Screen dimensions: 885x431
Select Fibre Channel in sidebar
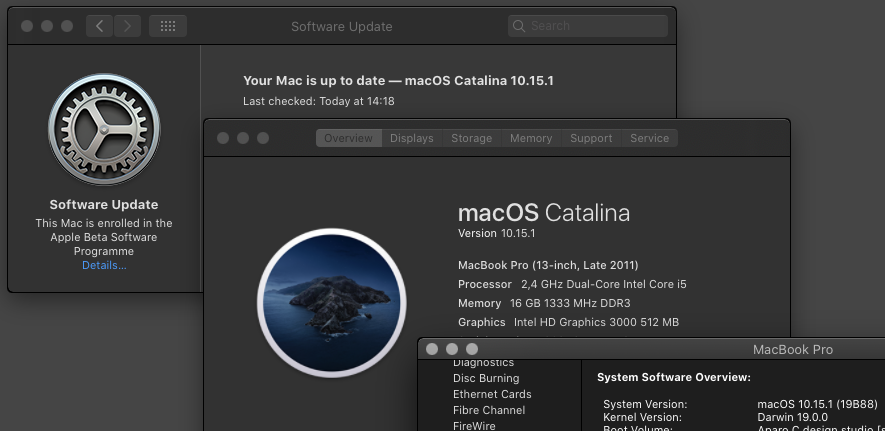tap(489, 410)
